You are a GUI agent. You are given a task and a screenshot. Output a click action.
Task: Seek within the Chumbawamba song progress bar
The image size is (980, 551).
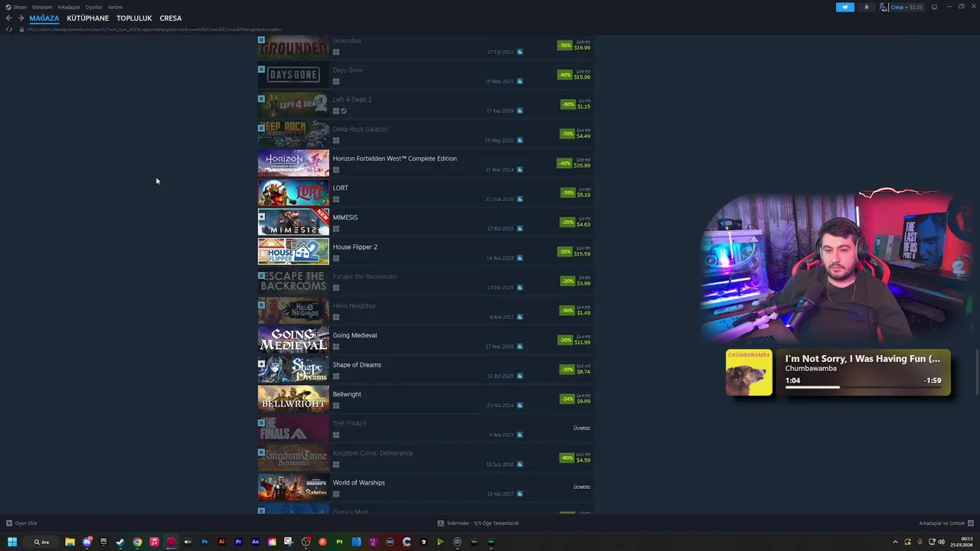pos(863,387)
